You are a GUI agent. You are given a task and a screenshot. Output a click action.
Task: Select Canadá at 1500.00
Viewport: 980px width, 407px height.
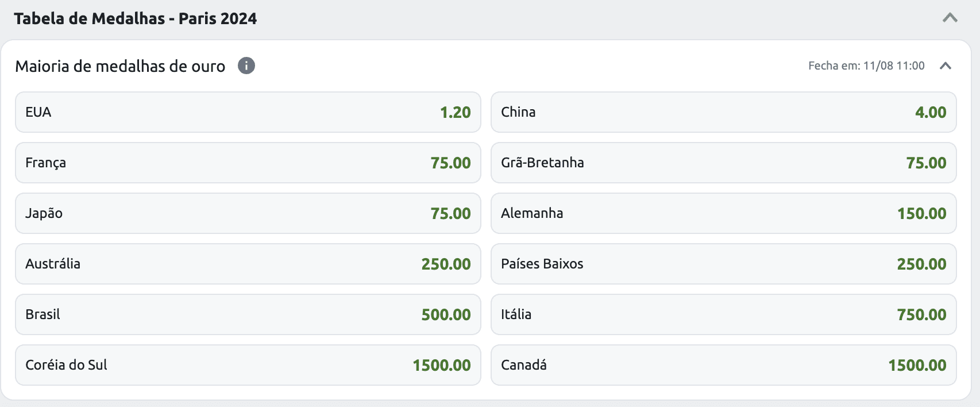coord(723,365)
